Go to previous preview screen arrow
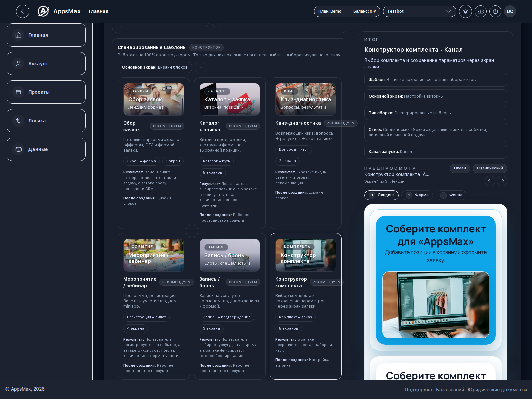 point(490,181)
